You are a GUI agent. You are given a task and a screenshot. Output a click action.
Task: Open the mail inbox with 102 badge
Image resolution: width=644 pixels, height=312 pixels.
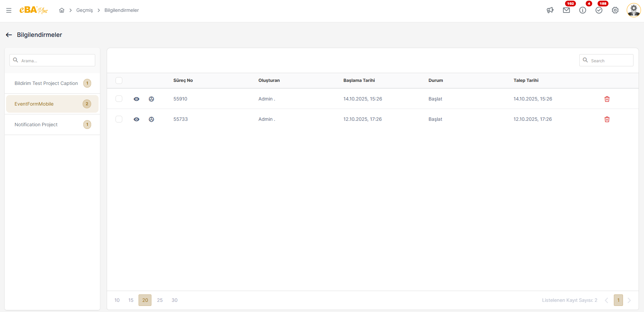[x=566, y=10]
